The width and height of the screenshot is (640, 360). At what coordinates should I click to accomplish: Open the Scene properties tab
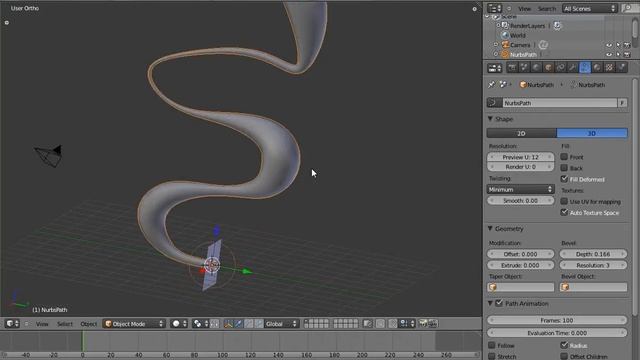[x=524, y=68]
